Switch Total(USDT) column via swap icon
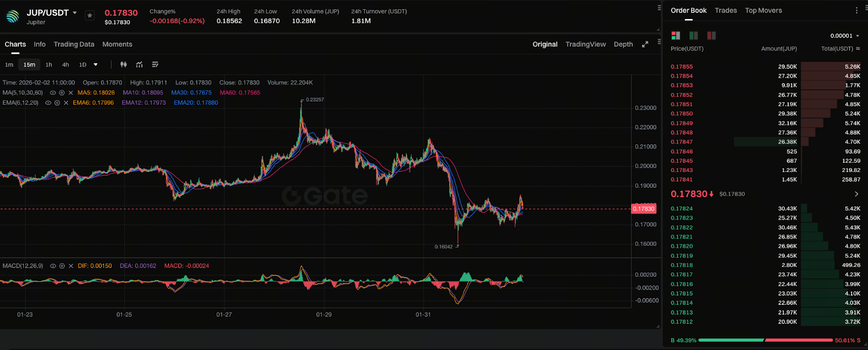 point(858,49)
